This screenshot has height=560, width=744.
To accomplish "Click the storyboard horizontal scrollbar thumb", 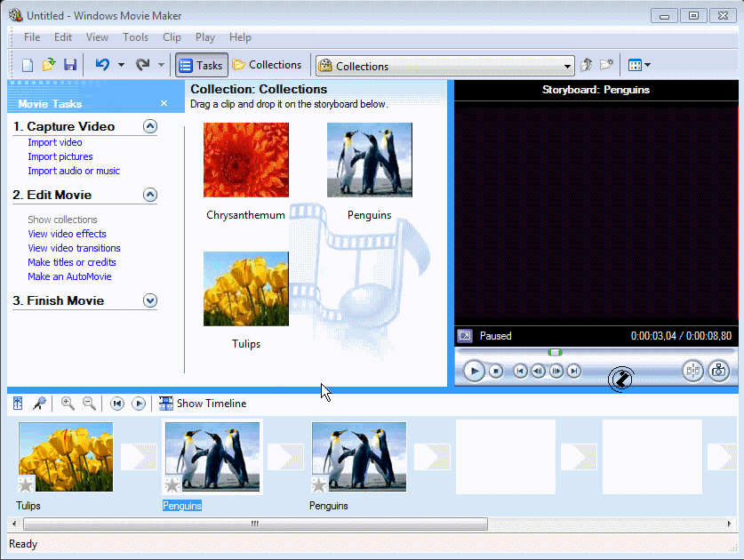I will (255, 524).
